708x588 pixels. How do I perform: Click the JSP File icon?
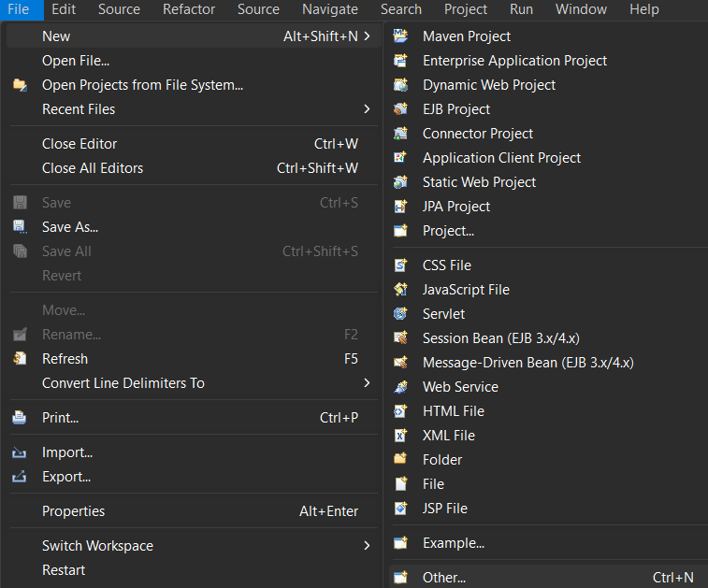401,509
